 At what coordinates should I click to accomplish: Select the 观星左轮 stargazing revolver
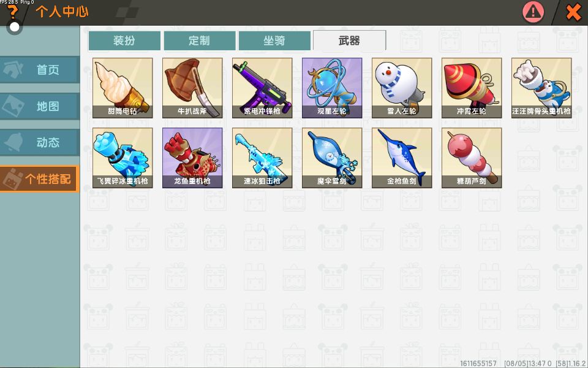[332, 88]
